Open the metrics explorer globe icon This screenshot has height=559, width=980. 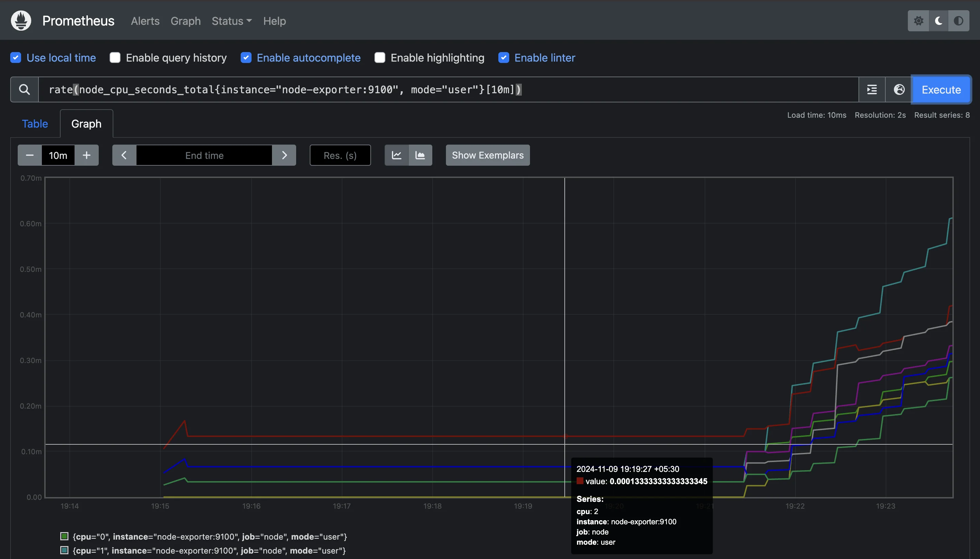[x=899, y=89]
